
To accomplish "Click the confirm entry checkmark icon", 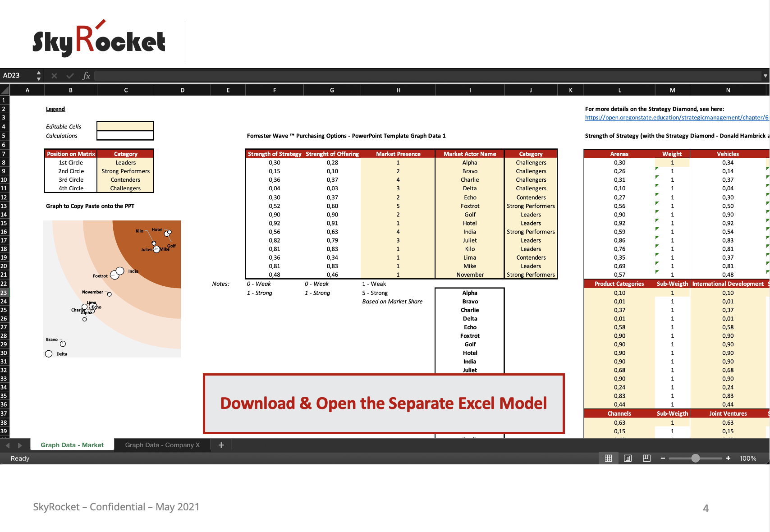I will (x=70, y=76).
